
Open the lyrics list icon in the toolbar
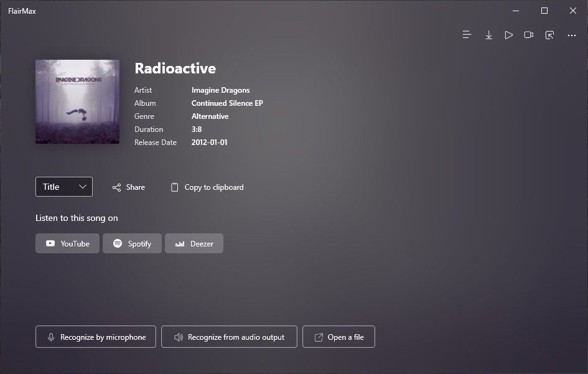click(x=467, y=35)
